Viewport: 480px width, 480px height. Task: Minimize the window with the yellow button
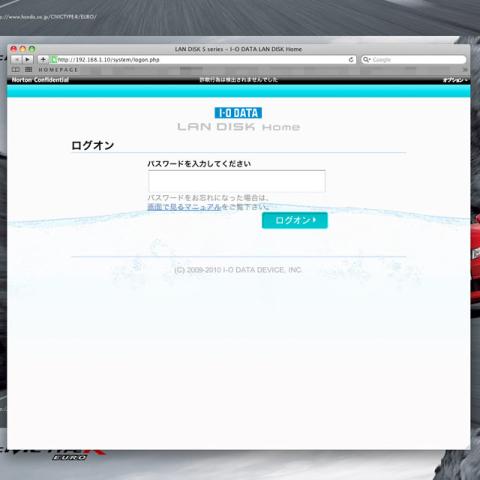(23, 49)
